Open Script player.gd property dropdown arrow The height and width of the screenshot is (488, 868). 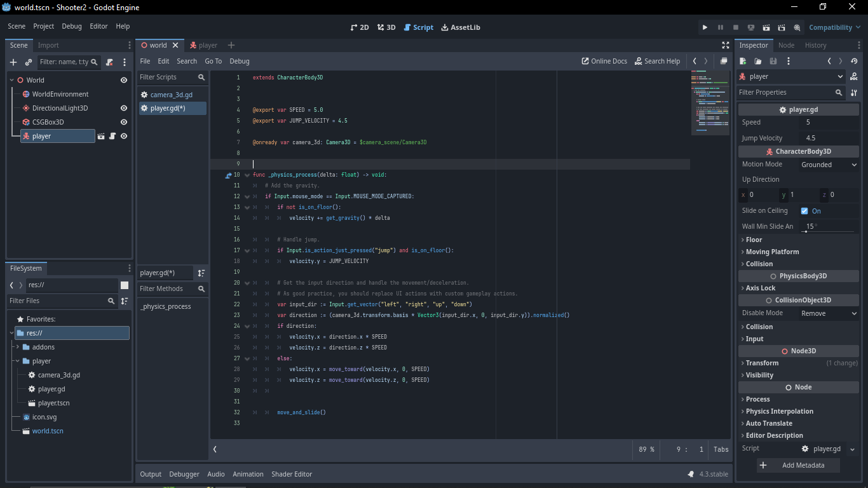[x=853, y=449]
